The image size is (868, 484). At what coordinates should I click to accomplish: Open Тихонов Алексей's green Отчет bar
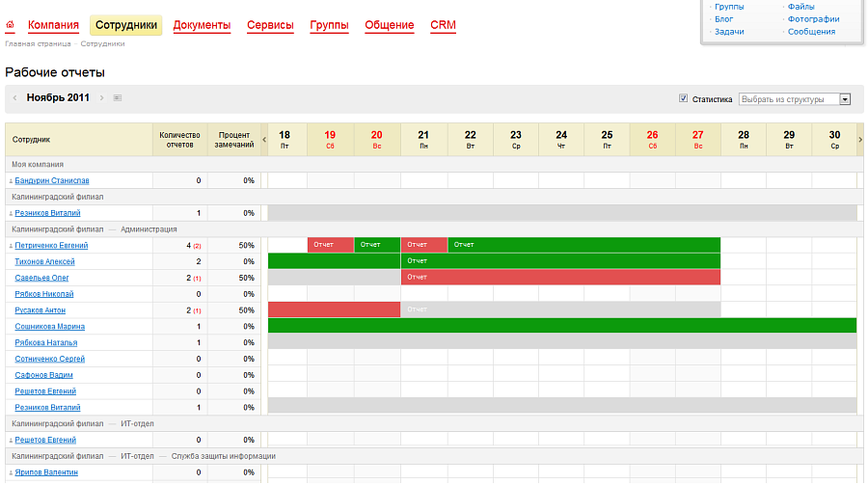coord(560,261)
